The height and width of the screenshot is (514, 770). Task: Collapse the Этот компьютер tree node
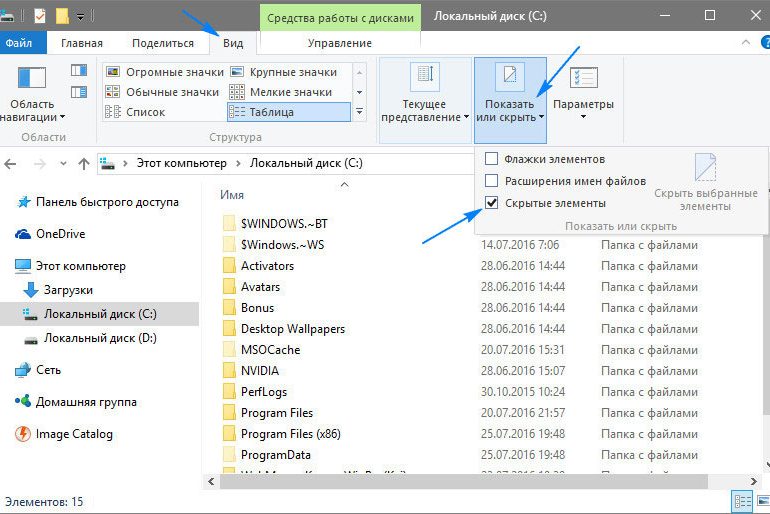pyautogui.click(x=7, y=266)
